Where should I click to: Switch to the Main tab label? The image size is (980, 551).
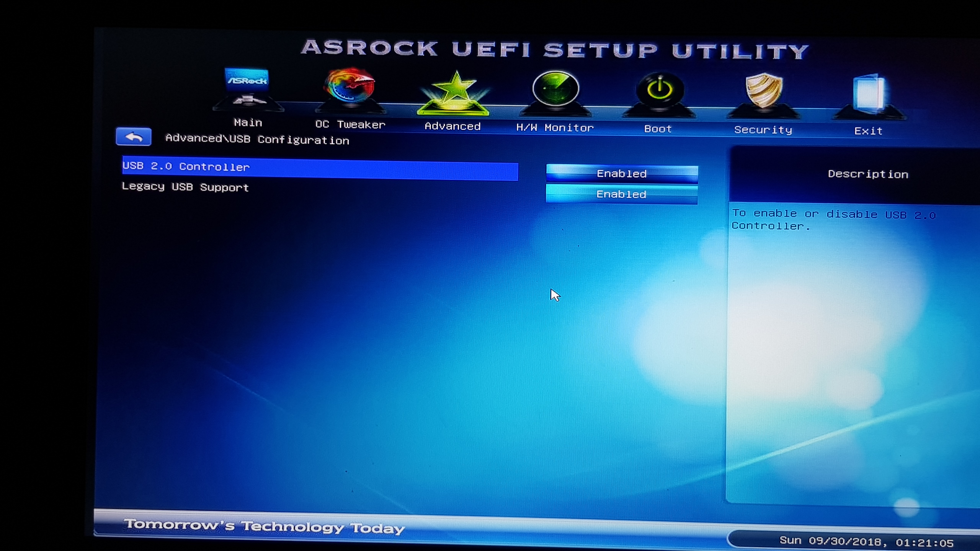pyautogui.click(x=248, y=123)
